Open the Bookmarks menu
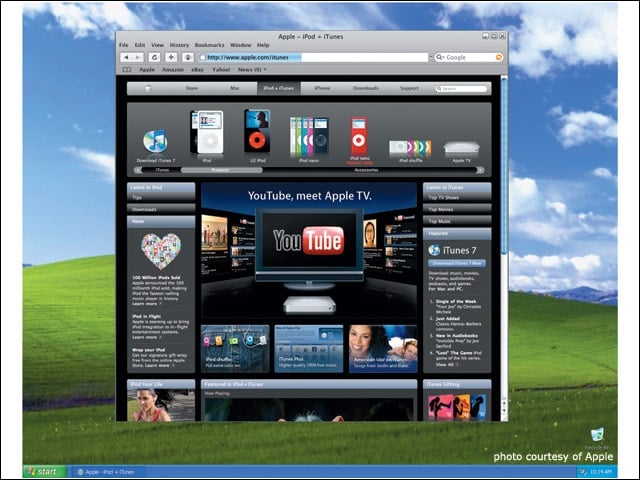Screen dimensions: 640x480 point(209,45)
